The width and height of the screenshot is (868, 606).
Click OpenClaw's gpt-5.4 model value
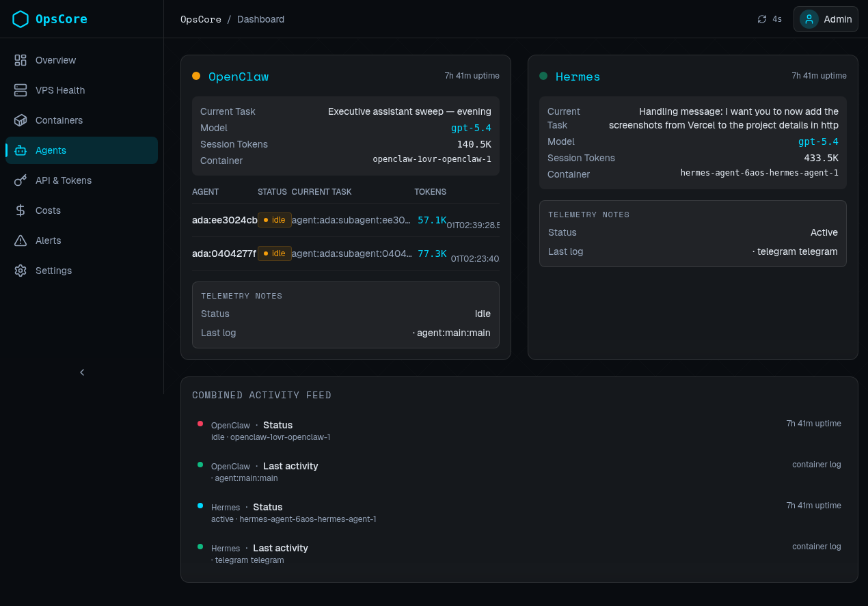(471, 128)
